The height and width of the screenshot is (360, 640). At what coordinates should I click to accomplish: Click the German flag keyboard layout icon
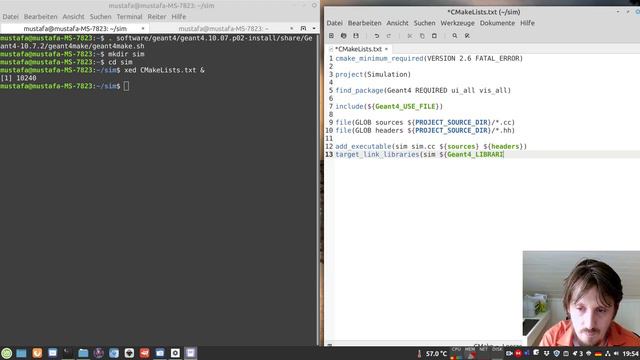598,353
